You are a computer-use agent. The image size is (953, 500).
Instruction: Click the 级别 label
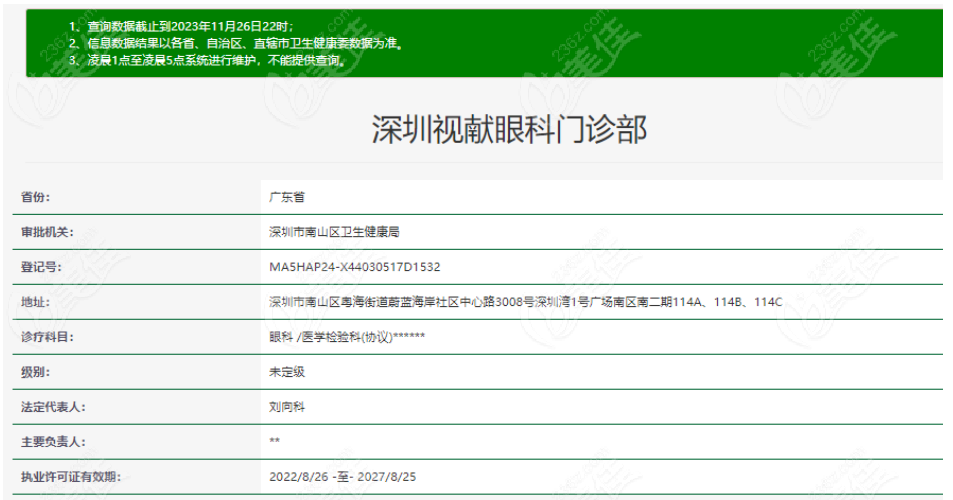(x=35, y=372)
